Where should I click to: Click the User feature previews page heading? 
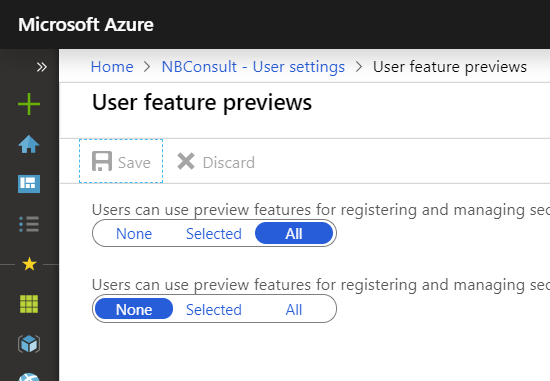(x=202, y=103)
